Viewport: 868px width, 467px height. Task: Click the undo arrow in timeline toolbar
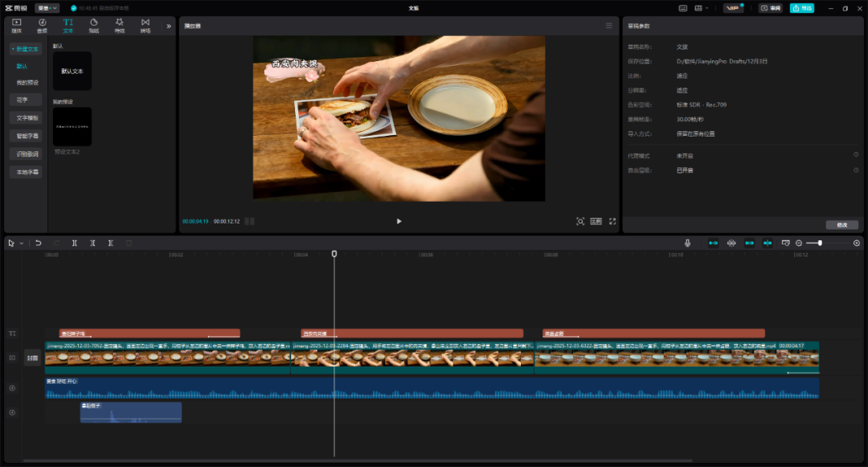[x=39, y=243]
